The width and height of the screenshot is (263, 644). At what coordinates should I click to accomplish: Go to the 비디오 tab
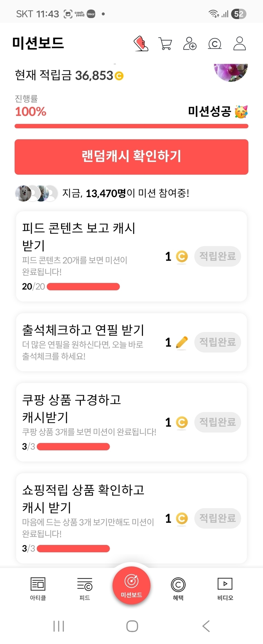coord(225,588)
